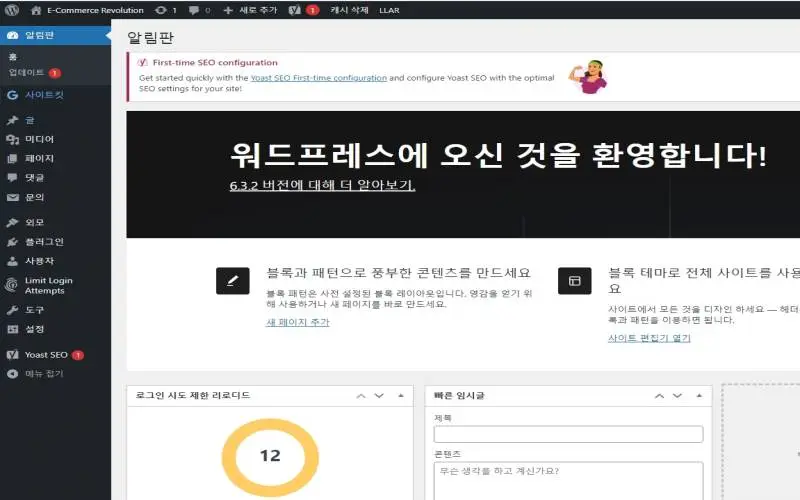Screen dimensions: 800x500
Task: Collapse the 로그인 시도 제한 리로디드 panel
Action: click(401, 396)
